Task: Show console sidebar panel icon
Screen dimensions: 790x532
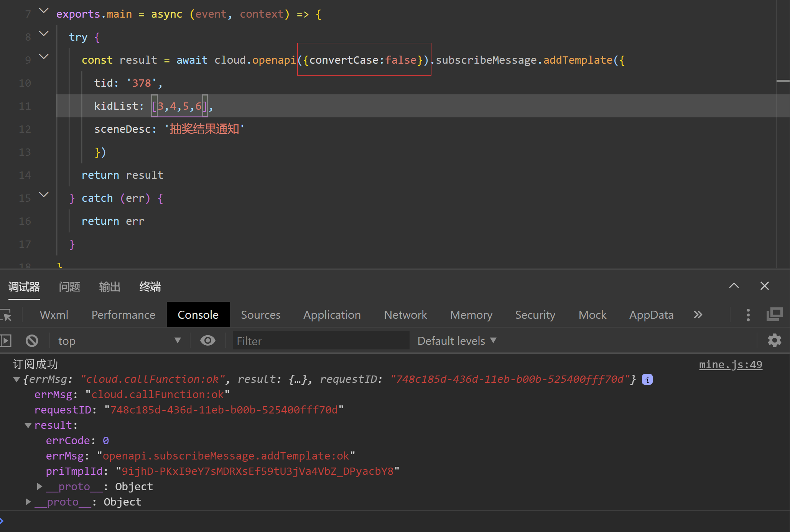Action: click(x=6, y=341)
